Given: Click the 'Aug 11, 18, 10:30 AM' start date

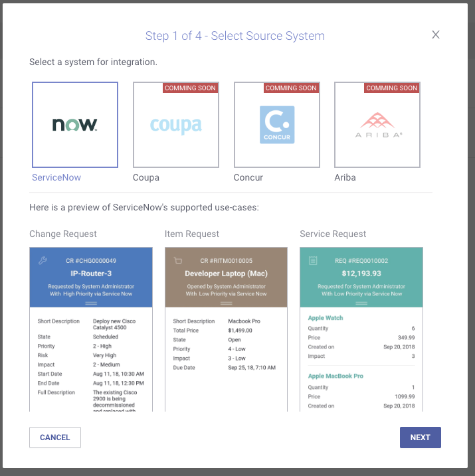Looking at the screenshot, I should click(118, 374).
